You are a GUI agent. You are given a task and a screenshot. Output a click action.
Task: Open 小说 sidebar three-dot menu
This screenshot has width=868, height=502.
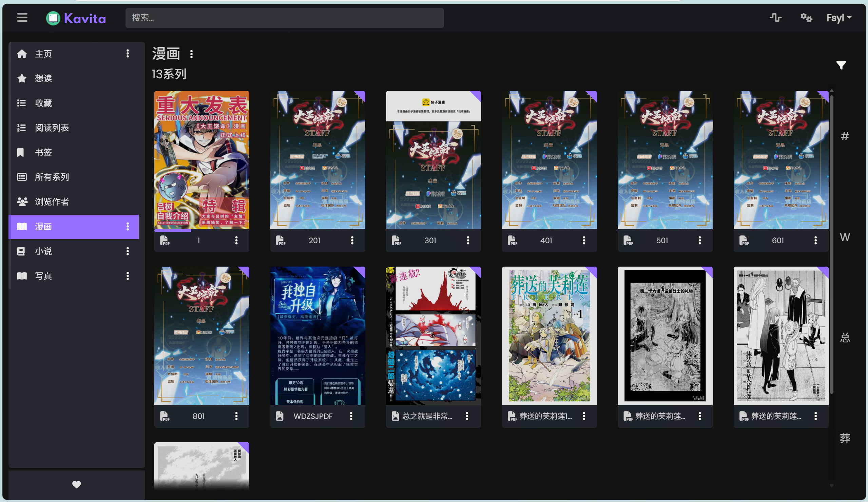128,251
